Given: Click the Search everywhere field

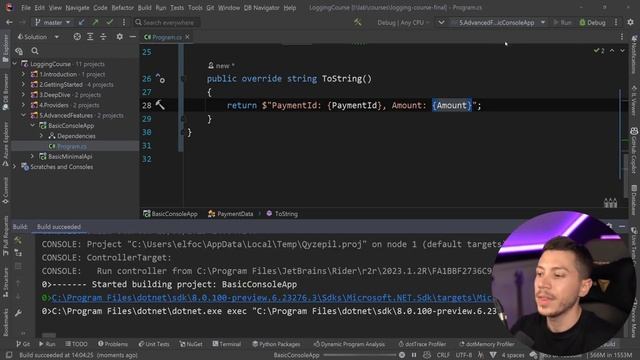Looking at the screenshot, I should 167,22.
